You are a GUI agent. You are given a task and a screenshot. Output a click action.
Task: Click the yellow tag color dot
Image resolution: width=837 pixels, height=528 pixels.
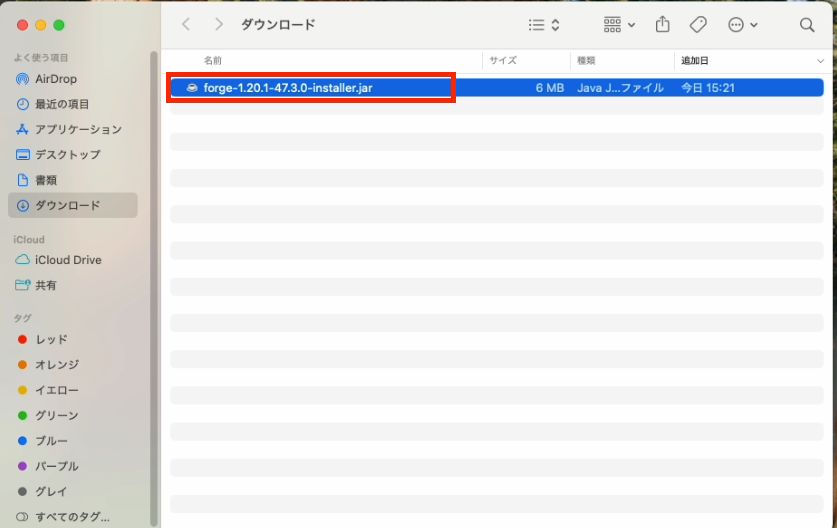(x=22, y=390)
